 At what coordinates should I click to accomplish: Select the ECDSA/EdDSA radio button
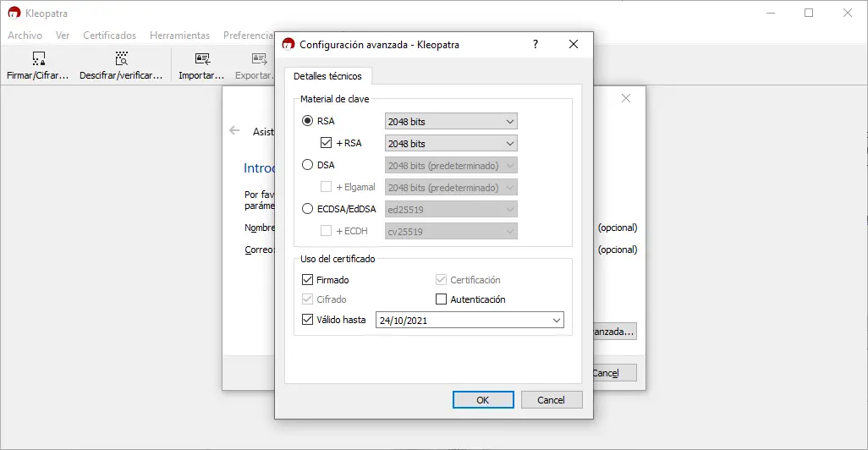pyautogui.click(x=307, y=209)
